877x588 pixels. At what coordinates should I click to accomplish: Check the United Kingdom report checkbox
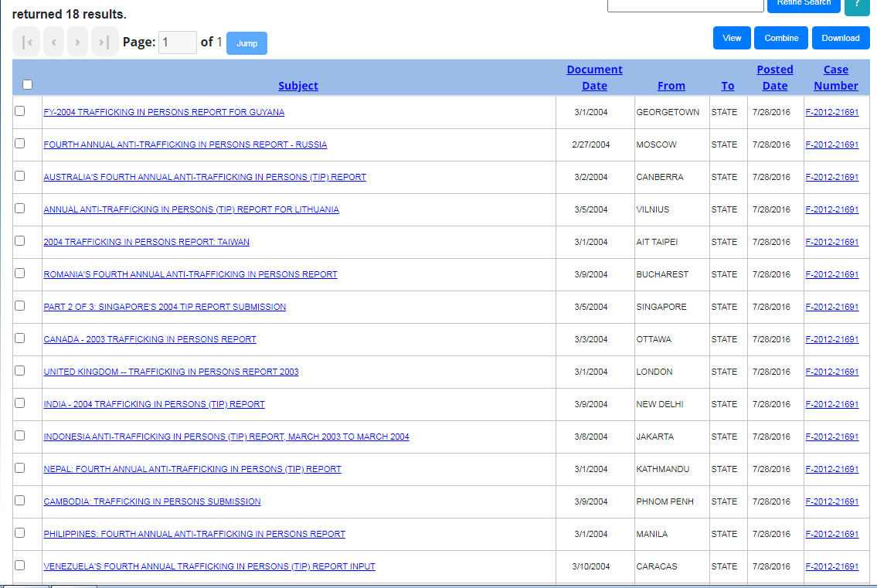pos(20,370)
